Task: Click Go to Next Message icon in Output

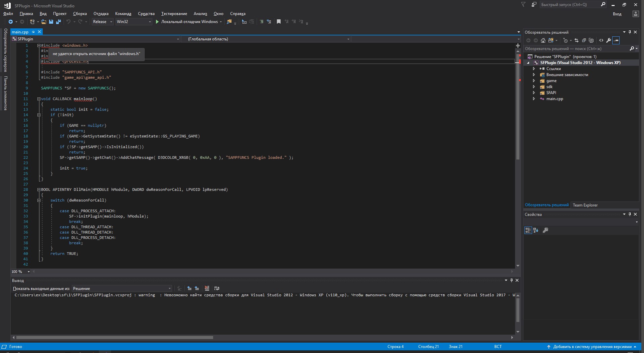Action: (x=197, y=288)
